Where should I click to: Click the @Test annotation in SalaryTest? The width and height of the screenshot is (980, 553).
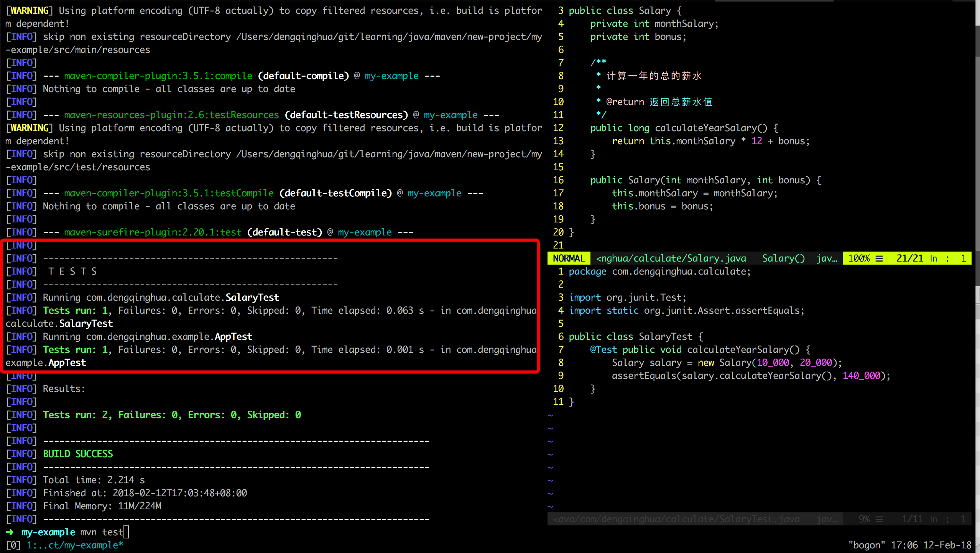[x=603, y=350]
